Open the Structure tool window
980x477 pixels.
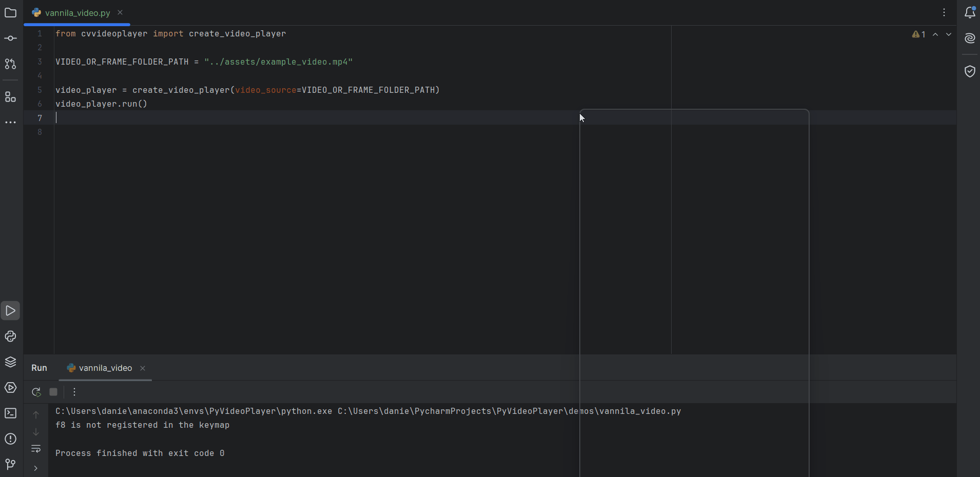tap(10, 97)
